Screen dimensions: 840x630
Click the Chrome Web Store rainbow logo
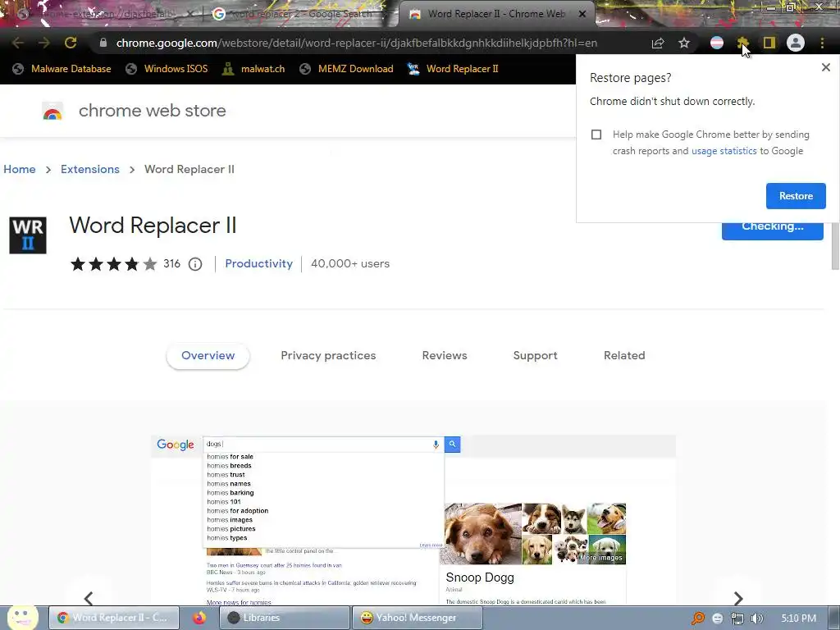click(x=52, y=111)
